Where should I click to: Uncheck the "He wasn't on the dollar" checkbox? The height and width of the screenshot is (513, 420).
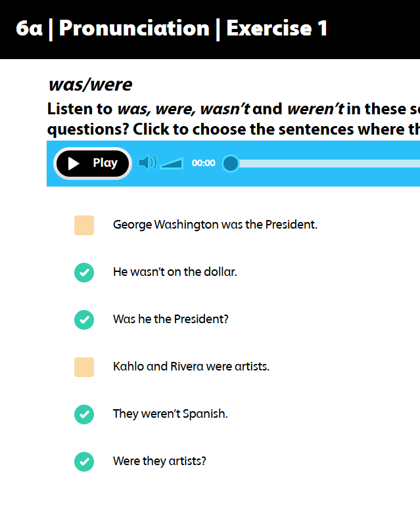(x=84, y=272)
